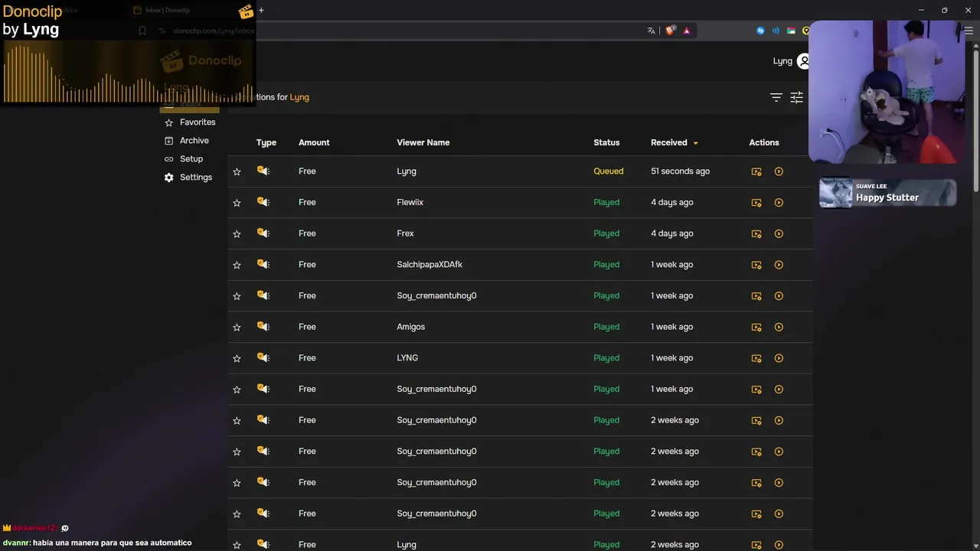The height and width of the screenshot is (551, 980).
Task: Open the browser hamburger menu
Action: (968, 31)
